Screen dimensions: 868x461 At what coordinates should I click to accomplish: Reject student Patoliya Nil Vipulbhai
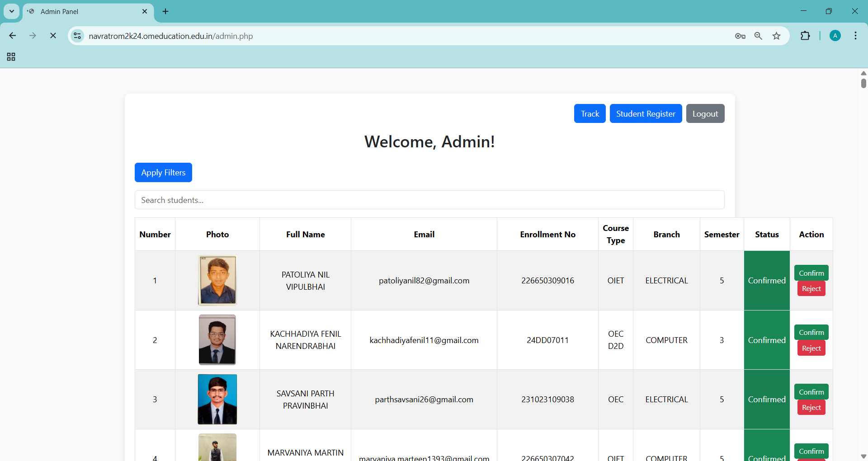[x=811, y=289]
